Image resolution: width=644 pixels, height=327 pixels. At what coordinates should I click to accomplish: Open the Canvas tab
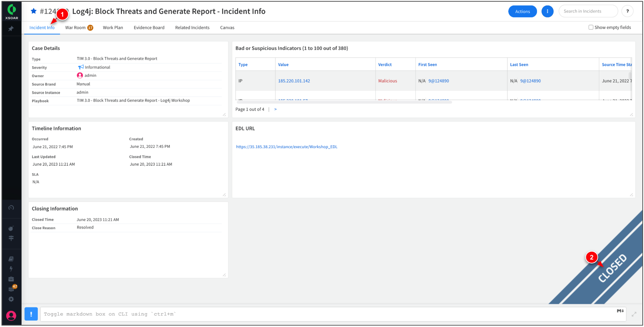(227, 27)
